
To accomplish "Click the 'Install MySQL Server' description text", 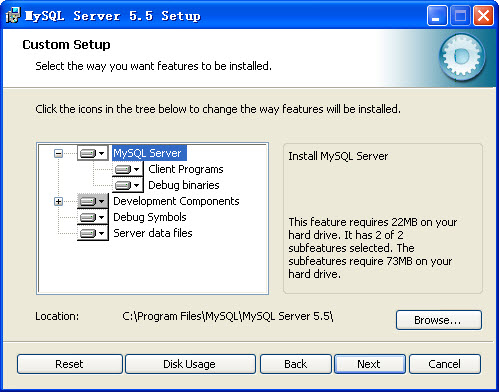I will (338, 156).
